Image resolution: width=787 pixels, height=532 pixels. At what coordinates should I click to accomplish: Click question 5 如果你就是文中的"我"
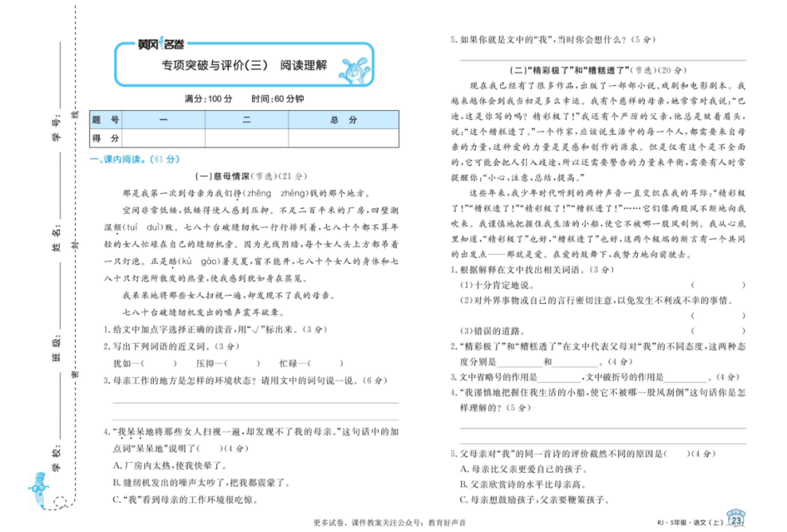tap(552, 40)
